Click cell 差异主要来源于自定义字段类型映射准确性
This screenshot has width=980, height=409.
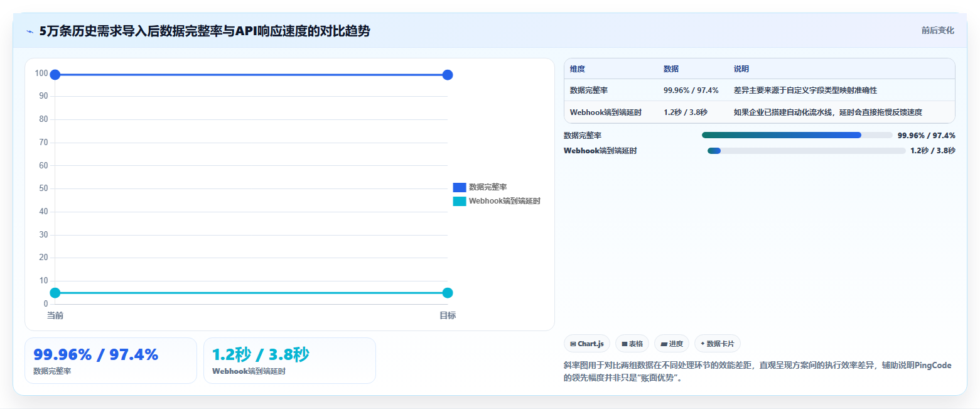805,90
